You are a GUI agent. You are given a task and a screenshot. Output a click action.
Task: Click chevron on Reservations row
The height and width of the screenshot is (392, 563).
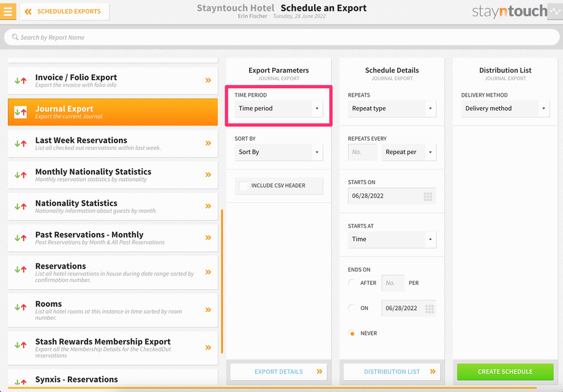pyautogui.click(x=208, y=272)
